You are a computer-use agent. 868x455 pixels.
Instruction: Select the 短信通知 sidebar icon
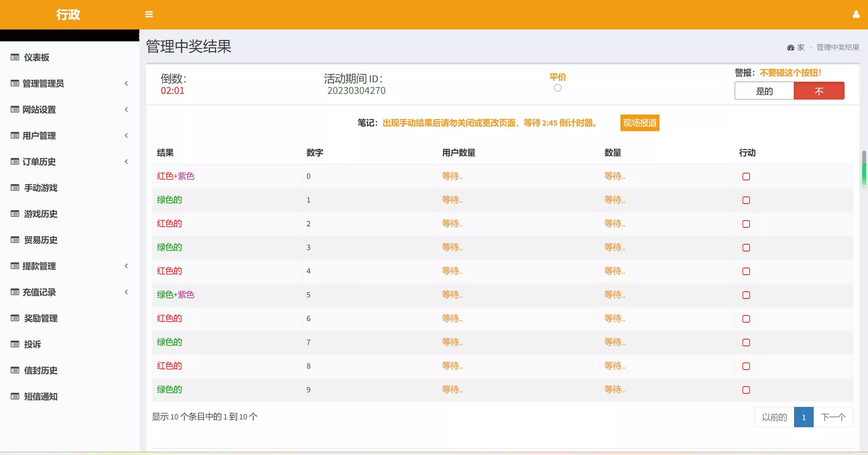click(x=15, y=396)
